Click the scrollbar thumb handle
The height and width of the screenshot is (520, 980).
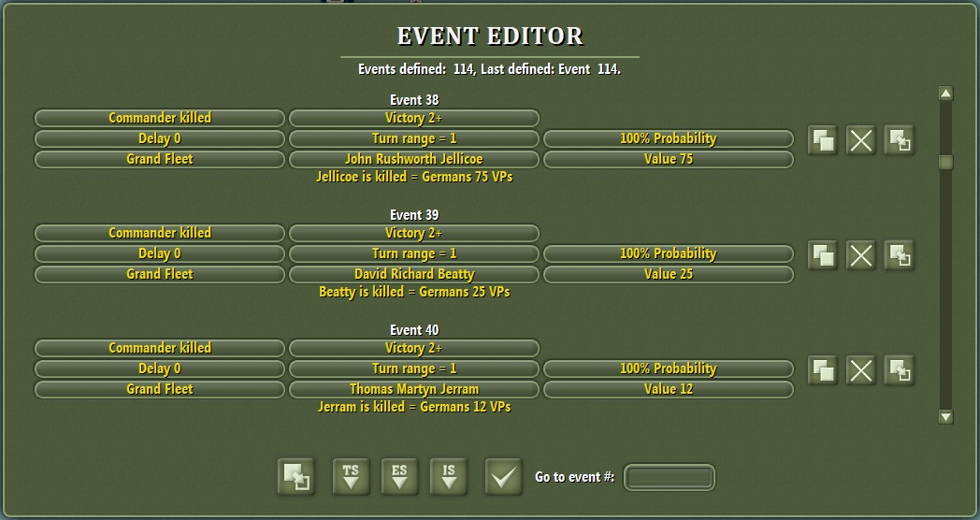point(945,163)
